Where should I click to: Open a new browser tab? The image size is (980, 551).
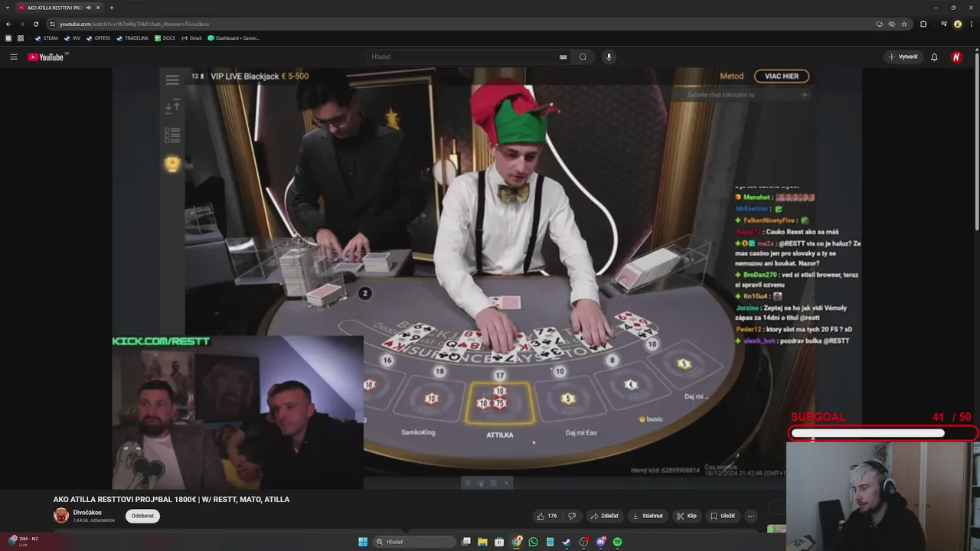112,8
